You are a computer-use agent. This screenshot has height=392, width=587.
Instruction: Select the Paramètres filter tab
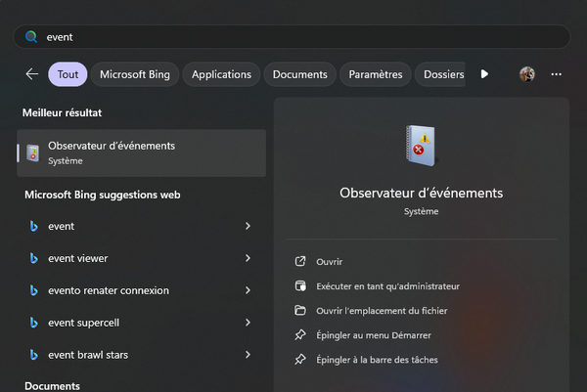click(376, 74)
